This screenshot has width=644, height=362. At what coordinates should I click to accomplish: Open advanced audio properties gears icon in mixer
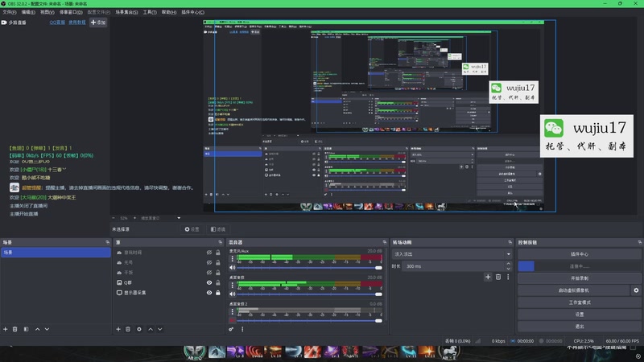[x=232, y=329]
